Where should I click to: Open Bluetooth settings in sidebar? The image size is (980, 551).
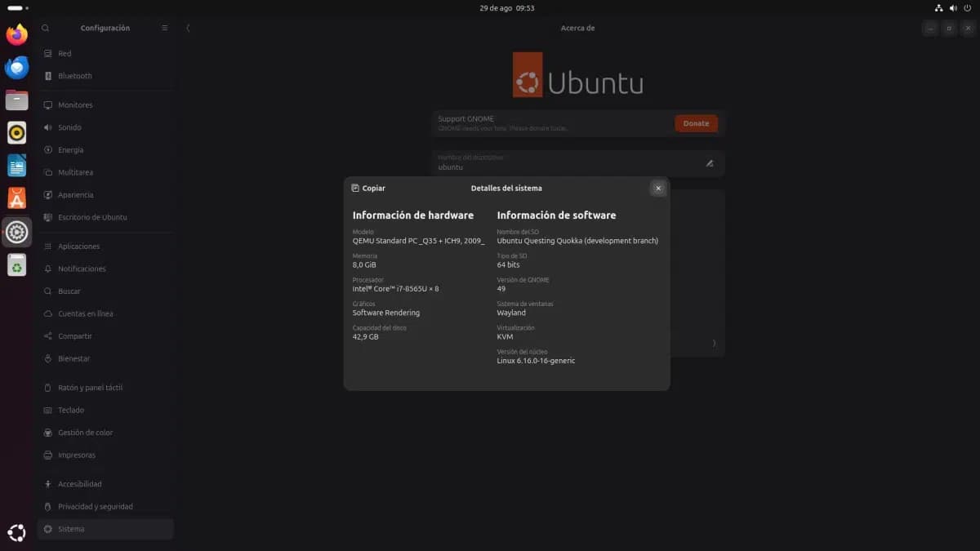tap(74, 76)
